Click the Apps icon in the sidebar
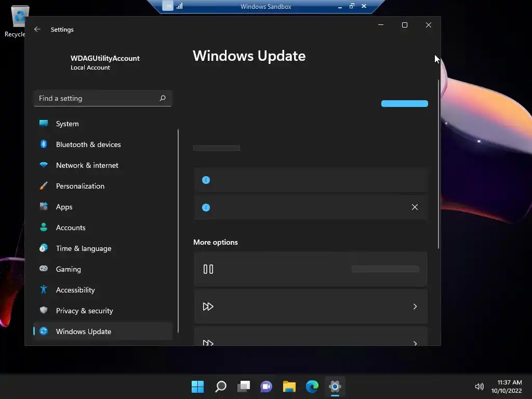 [x=44, y=206]
